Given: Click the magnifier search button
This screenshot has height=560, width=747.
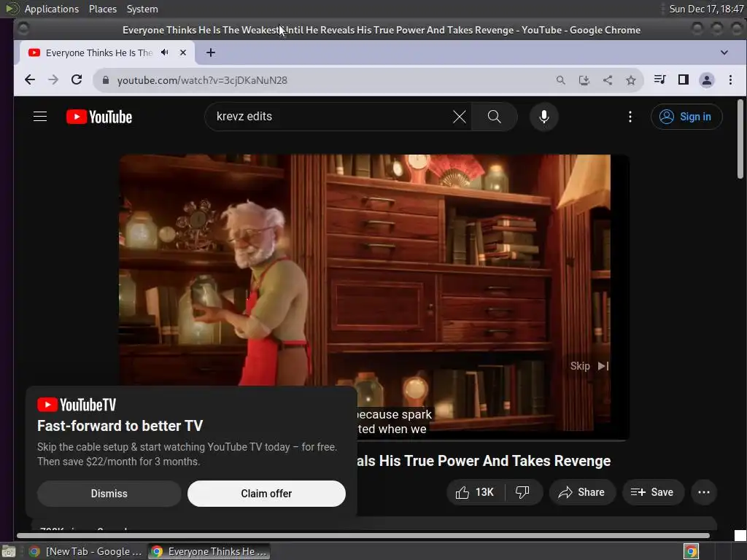Looking at the screenshot, I should pyautogui.click(x=494, y=117).
